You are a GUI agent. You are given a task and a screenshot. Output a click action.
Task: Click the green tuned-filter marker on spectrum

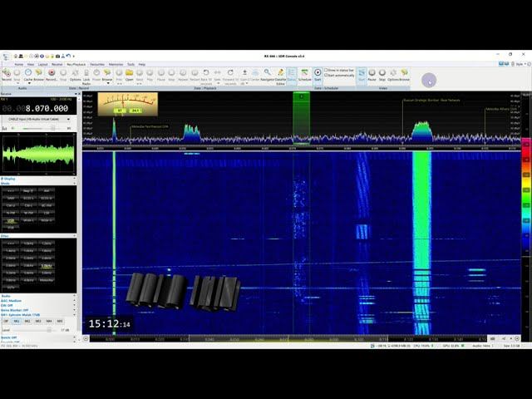click(301, 118)
